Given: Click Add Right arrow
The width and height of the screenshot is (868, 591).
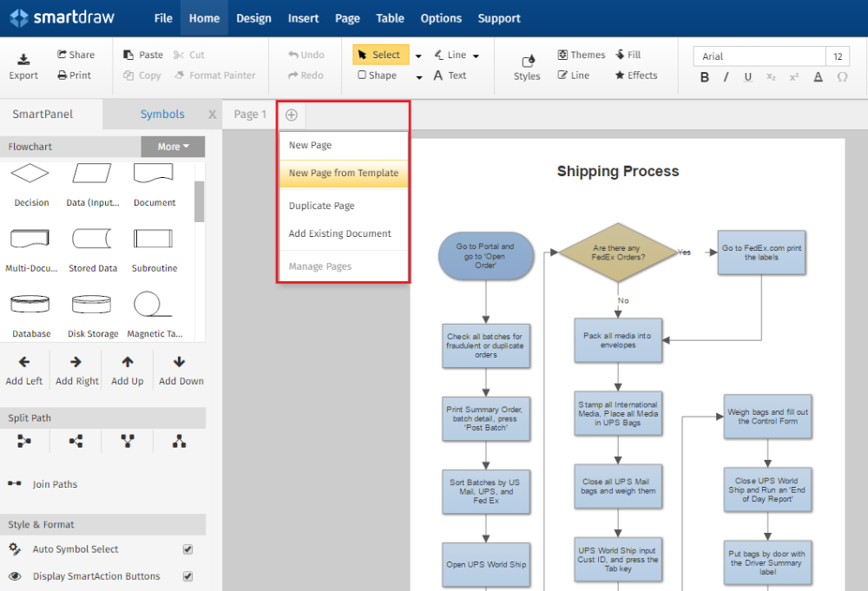Looking at the screenshot, I should pos(76,363).
